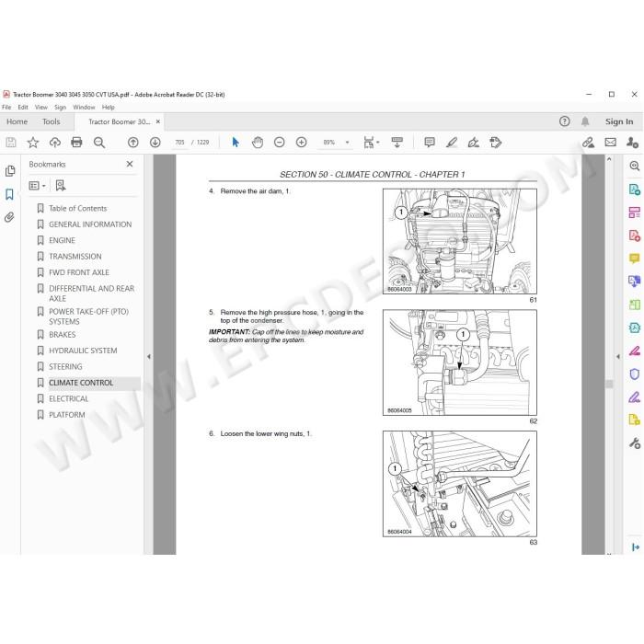Go to previous page with up arrow

(x=133, y=143)
